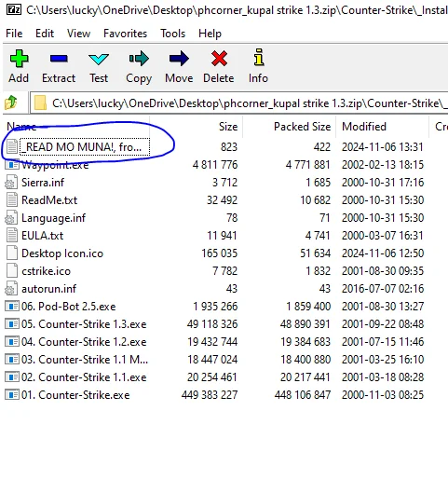Select the Waypoint.exe file icon
Viewport: 448px width, 493px height.
(12, 165)
